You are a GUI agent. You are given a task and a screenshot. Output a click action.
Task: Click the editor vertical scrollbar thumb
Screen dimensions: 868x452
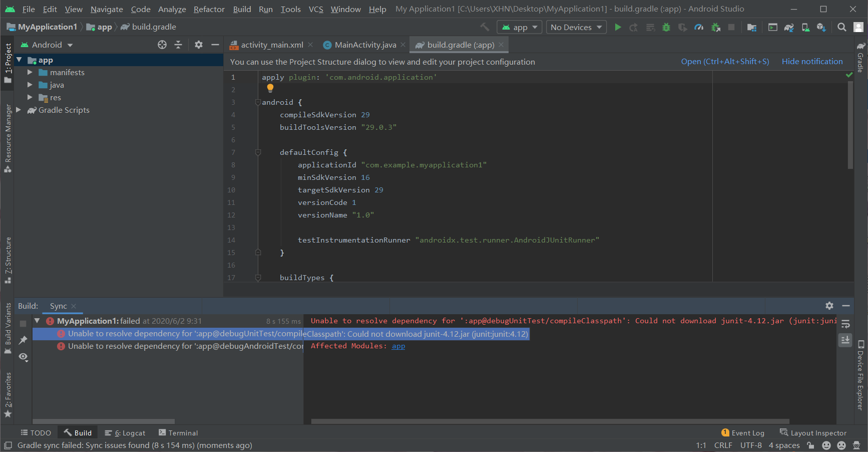click(x=850, y=125)
